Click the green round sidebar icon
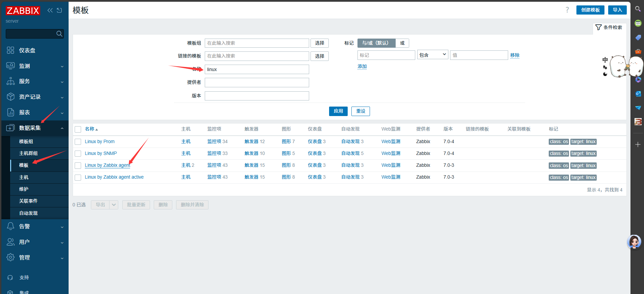The image size is (644, 294). point(638,23)
